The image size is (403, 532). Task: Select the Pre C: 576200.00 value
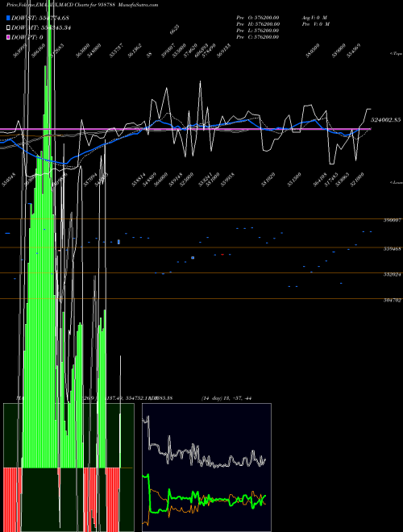click(258, 36)
